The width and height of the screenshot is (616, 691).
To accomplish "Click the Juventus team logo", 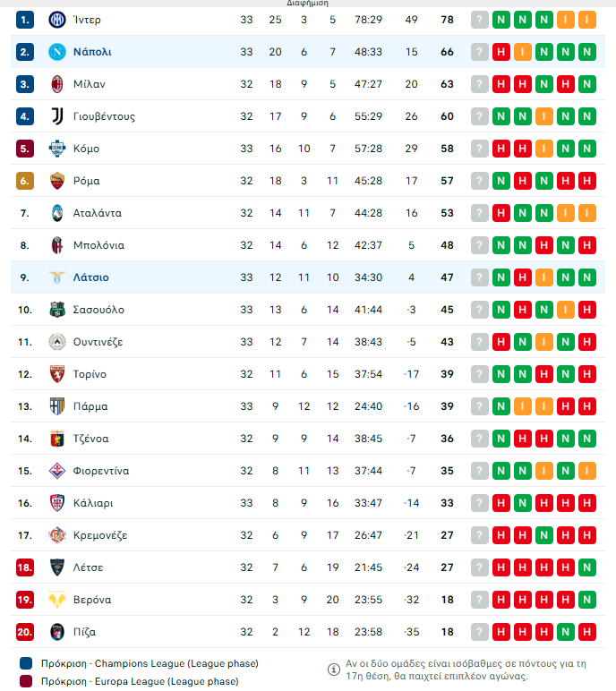I will (57, 116).
